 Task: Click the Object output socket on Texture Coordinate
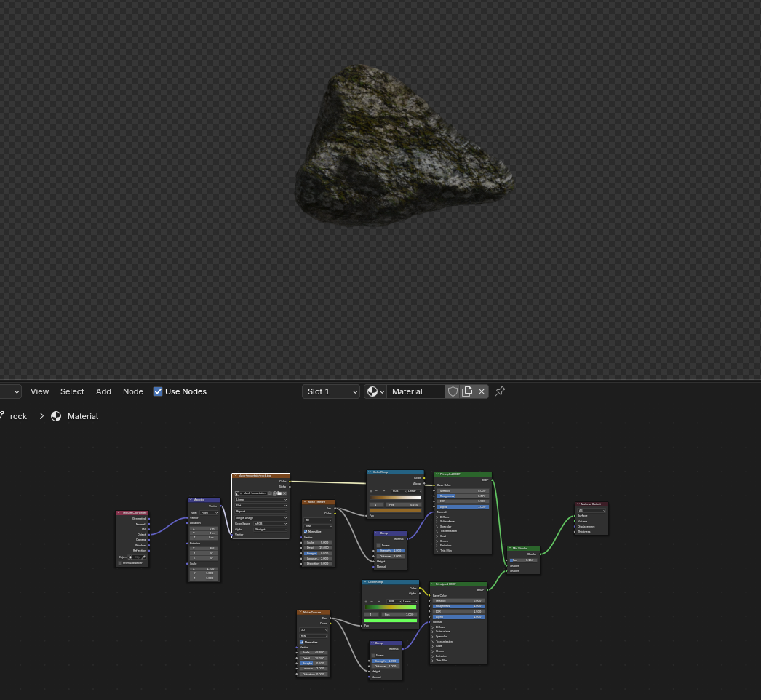coord(149,535)
